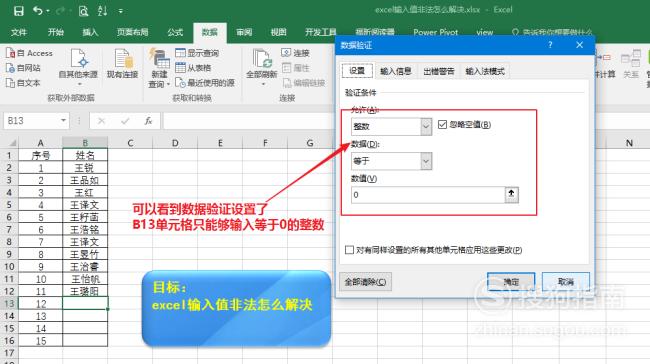Select column A header
This screenshot has height=364, width=650.
(40, 143)
